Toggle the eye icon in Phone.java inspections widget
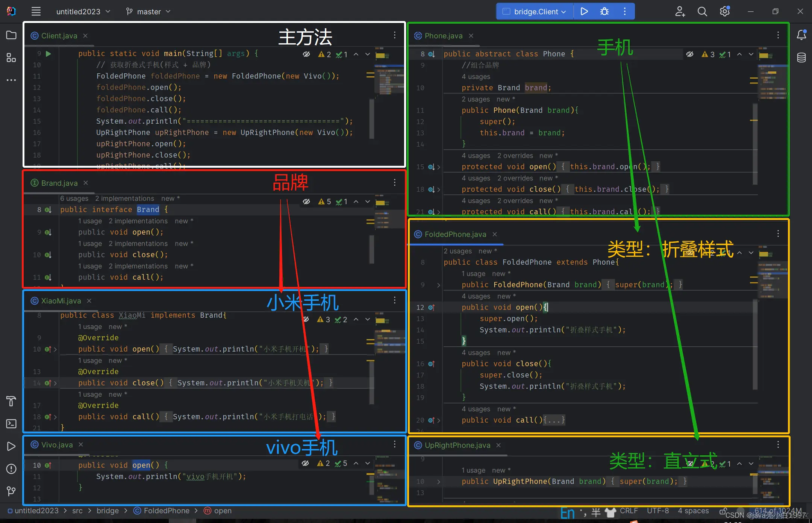Screen dimensions: 812x523 click(690, 54)
